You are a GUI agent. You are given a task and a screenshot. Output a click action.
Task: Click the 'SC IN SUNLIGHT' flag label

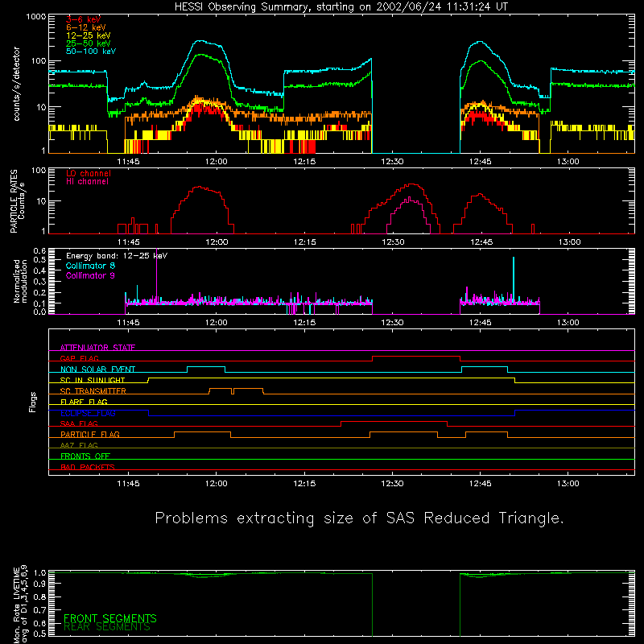point(93,380)
